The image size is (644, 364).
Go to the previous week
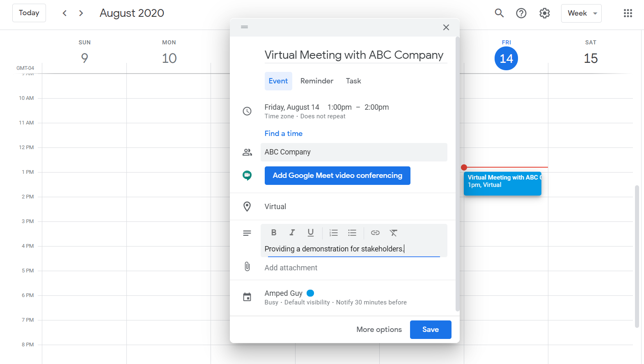click(x=64, y=13)
